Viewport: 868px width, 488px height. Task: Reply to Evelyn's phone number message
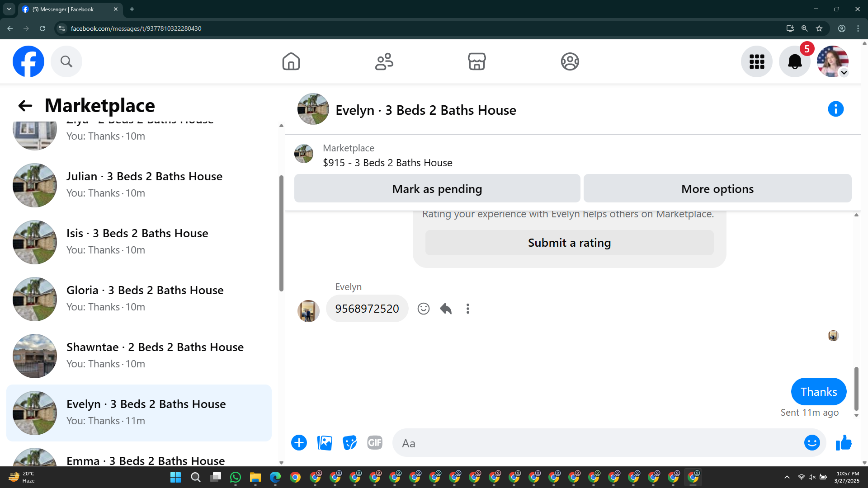coord(446,309)
